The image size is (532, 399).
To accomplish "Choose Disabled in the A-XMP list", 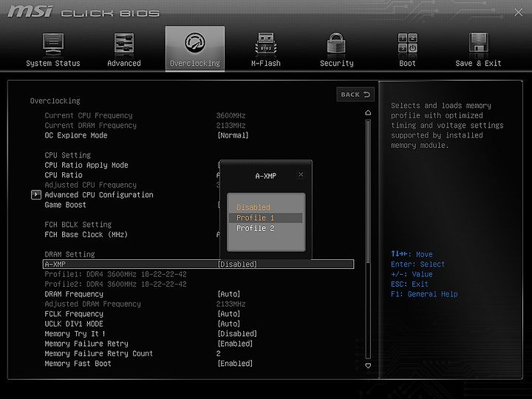I will point(253,207).
